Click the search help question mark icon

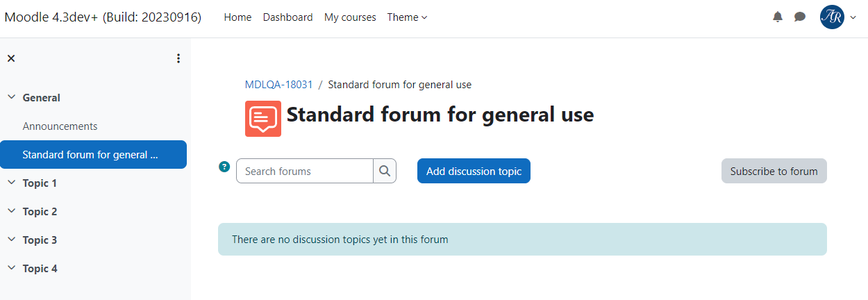(x=224, y=167)
